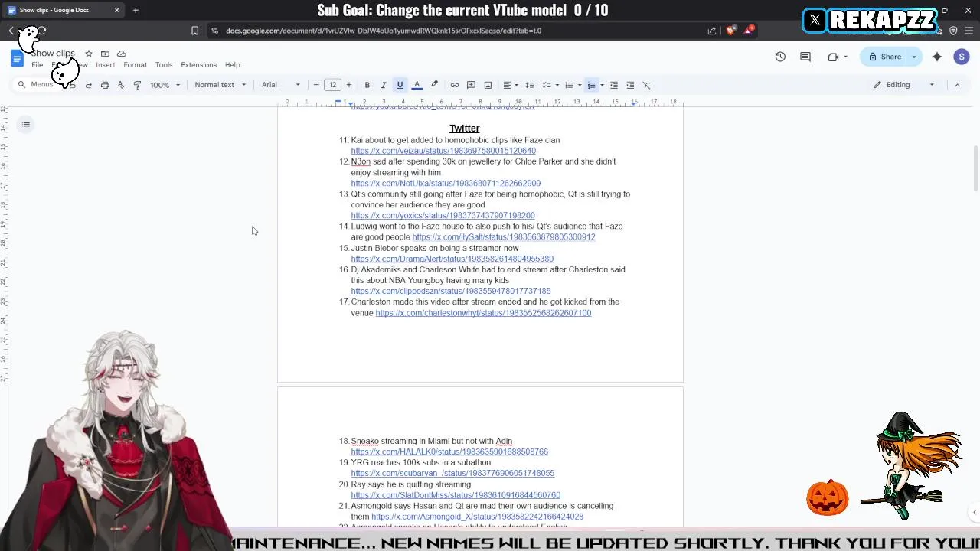Open the x.com/scubaryan_ status link
The image size is (980, 551).
tap(452, 474)
